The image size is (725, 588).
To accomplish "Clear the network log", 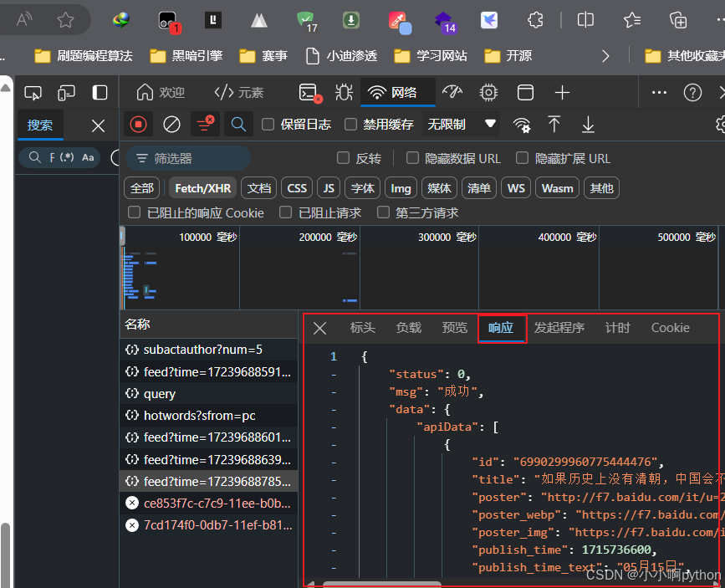I will coord(171,125).
